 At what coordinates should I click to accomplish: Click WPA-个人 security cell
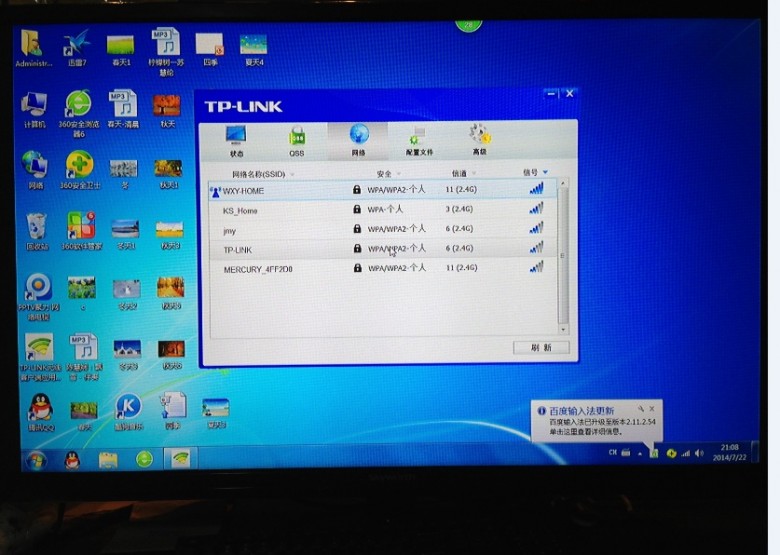pos(385,209)
